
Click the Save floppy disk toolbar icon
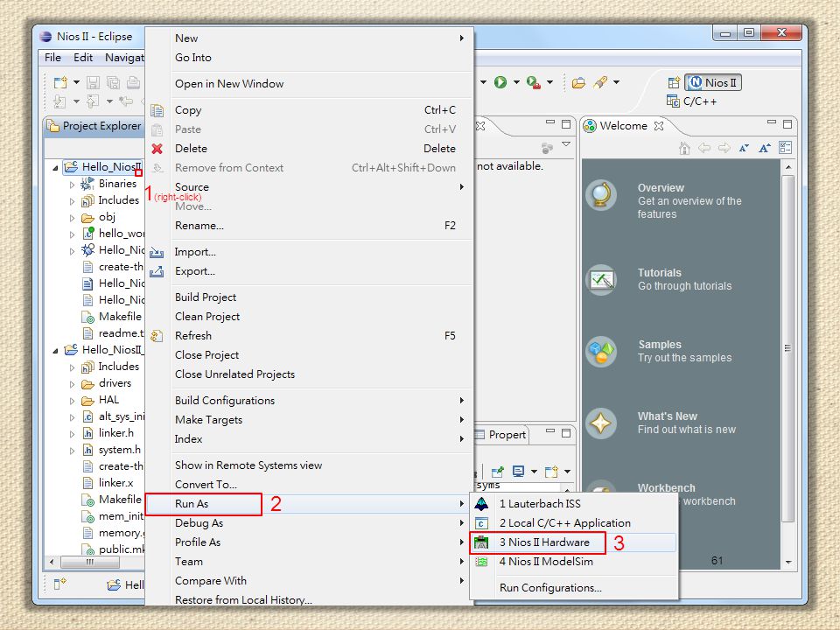(94, 82)
